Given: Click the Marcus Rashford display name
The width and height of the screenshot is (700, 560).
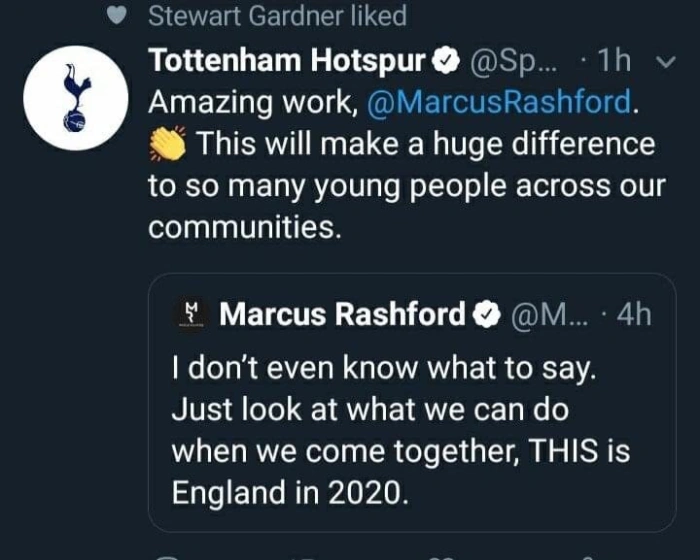Looking at the screenshot, I should [x=343, y=315].
